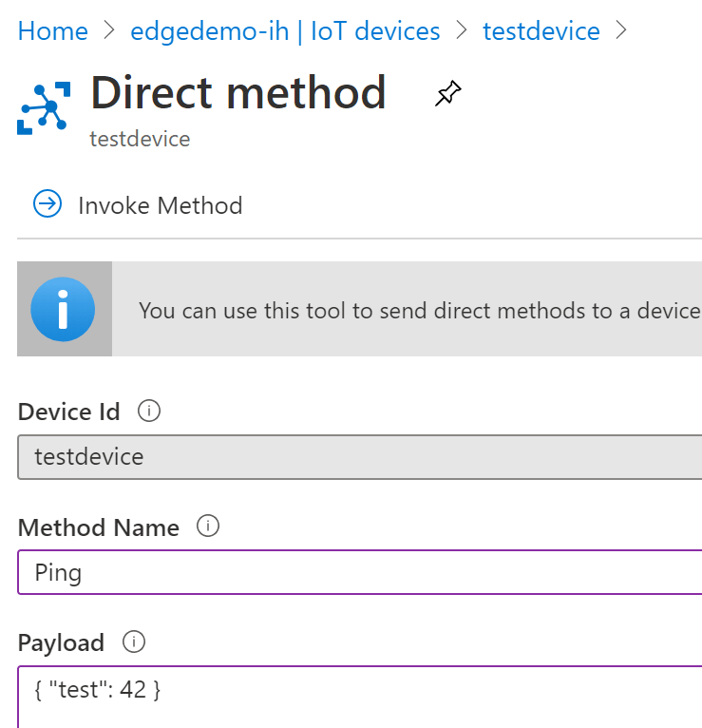This screenshot has height=728, width=702.
Task: Show the Device Id info tooltip
Action: (x=149, y=412)
